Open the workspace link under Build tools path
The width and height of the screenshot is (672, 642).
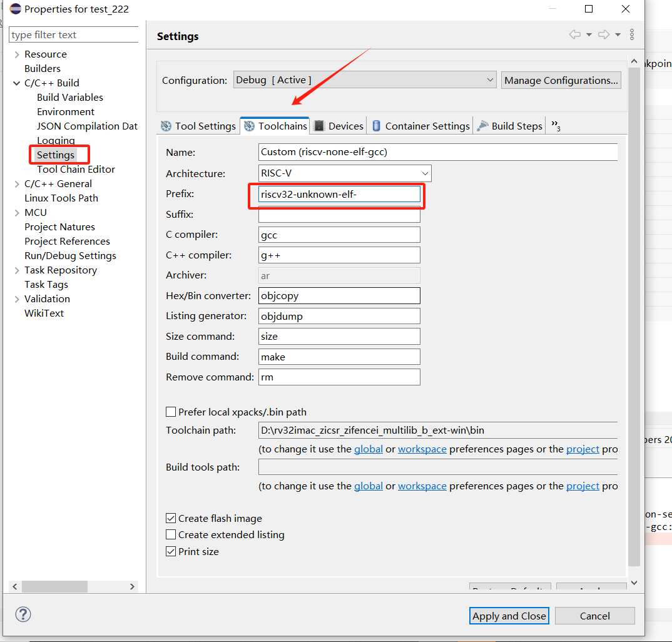coord(422,486)
